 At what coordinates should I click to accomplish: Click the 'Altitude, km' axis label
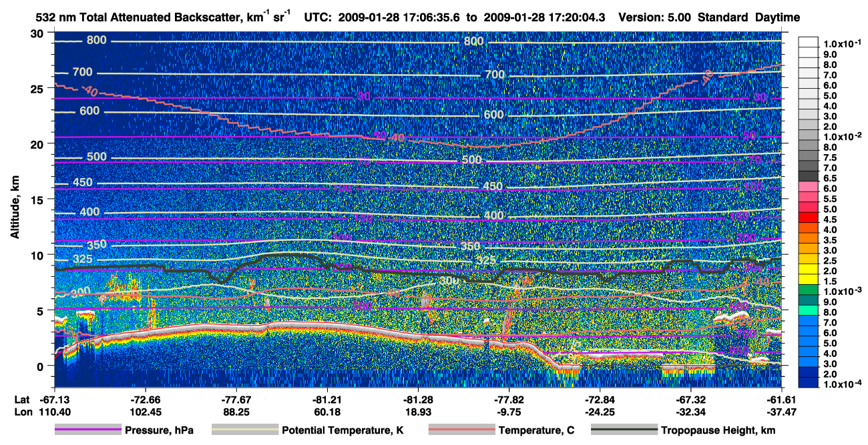click(x=15, y=209)
